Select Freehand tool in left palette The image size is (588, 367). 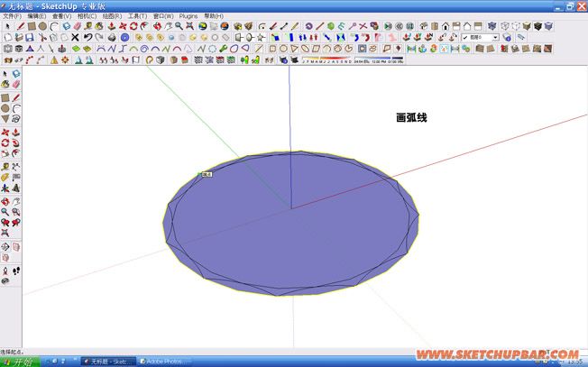click(15, 119)
